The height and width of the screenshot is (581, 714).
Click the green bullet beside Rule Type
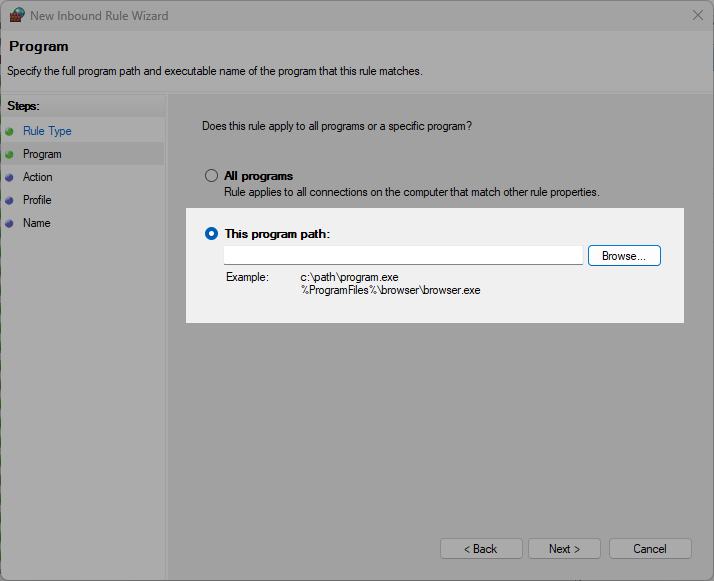(x=10, y=132)
